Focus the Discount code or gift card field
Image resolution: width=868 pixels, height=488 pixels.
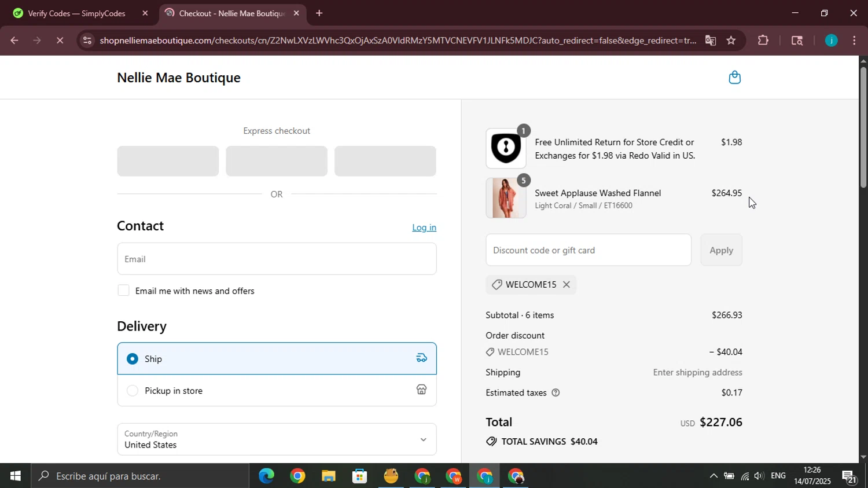tap(589, 250)
